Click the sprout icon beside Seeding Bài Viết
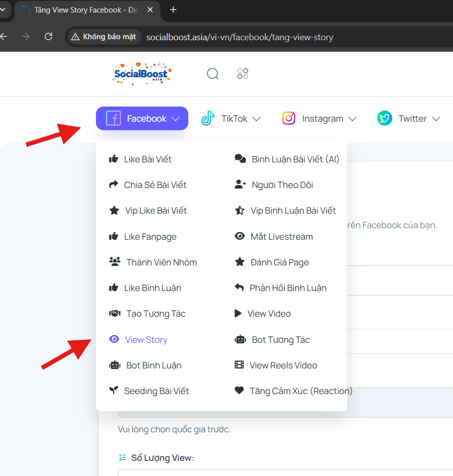453x476 pixels. point(114,391)
